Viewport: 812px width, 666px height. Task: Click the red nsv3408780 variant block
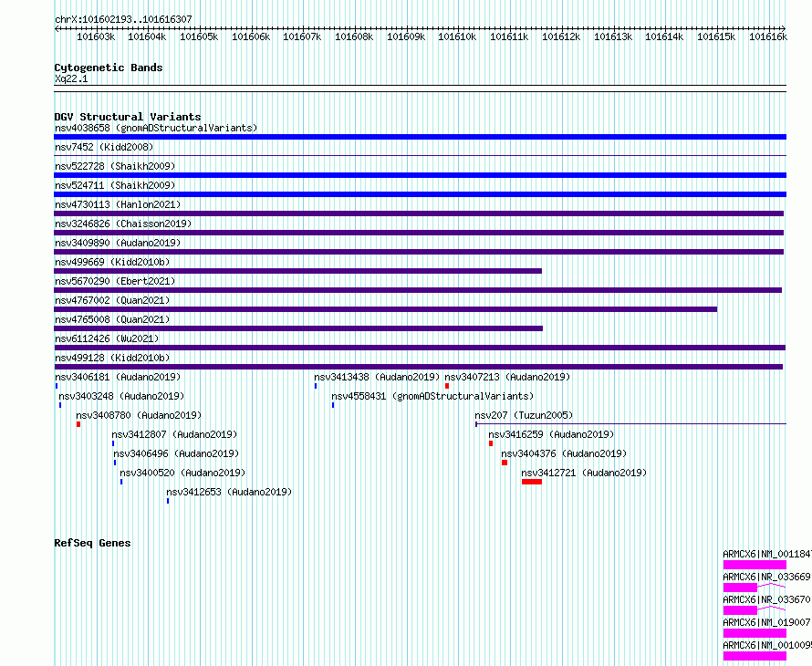78,424
